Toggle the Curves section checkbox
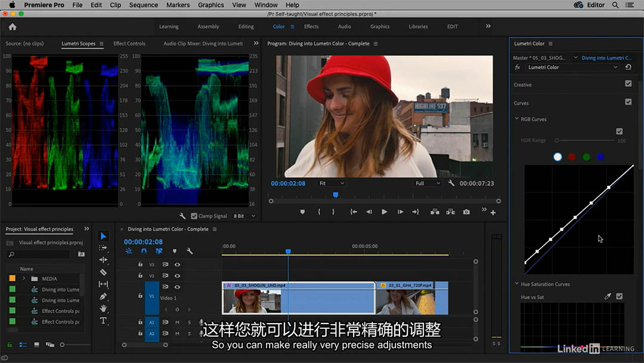644x363 pixels. point(628,101)
